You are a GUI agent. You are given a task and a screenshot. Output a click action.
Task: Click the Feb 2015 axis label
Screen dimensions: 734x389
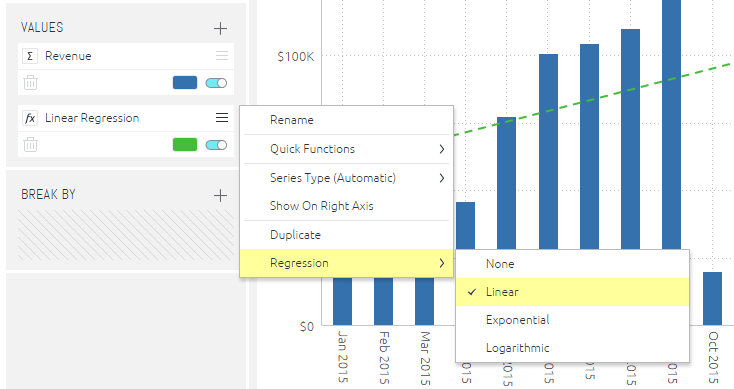pos(384,357)
